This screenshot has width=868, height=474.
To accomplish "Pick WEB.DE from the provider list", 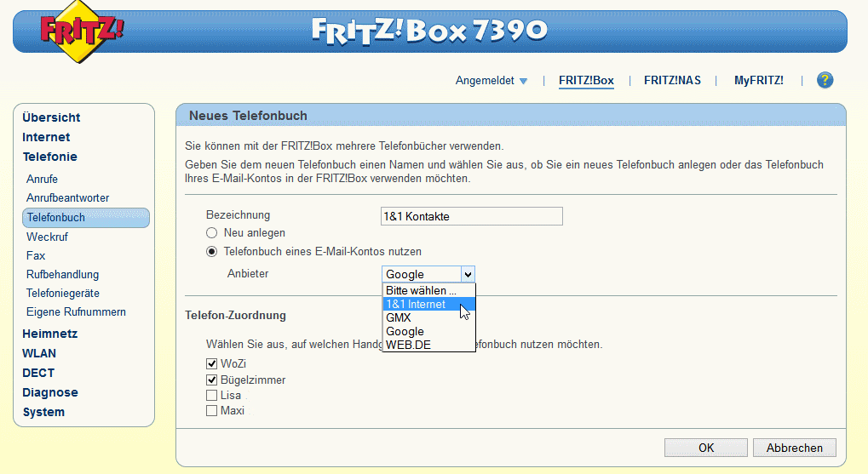I will tap(408, 345).
